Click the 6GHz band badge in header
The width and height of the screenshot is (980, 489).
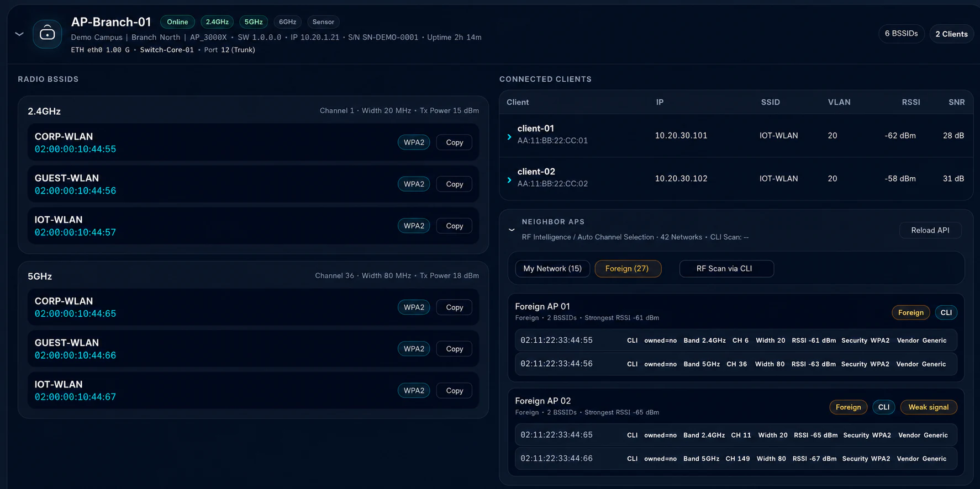point(287,22)
